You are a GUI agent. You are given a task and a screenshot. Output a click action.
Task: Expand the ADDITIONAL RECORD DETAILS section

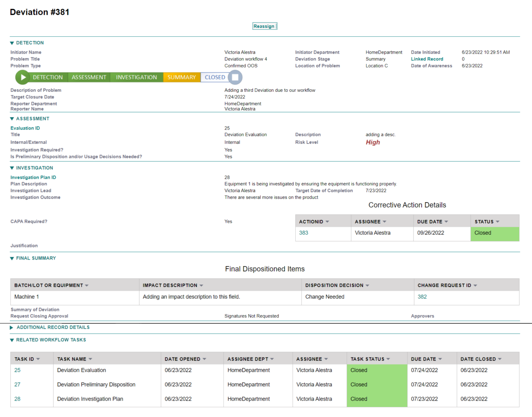(x=11, y=327)
